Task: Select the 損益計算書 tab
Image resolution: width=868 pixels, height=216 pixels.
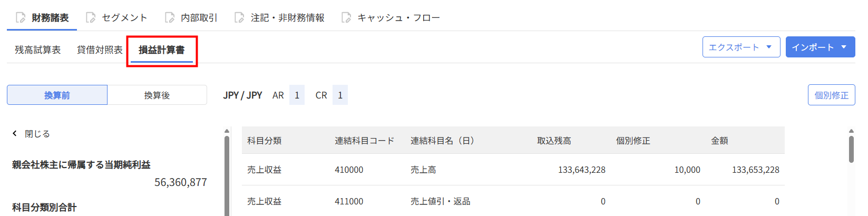Action: click(161, 50)
